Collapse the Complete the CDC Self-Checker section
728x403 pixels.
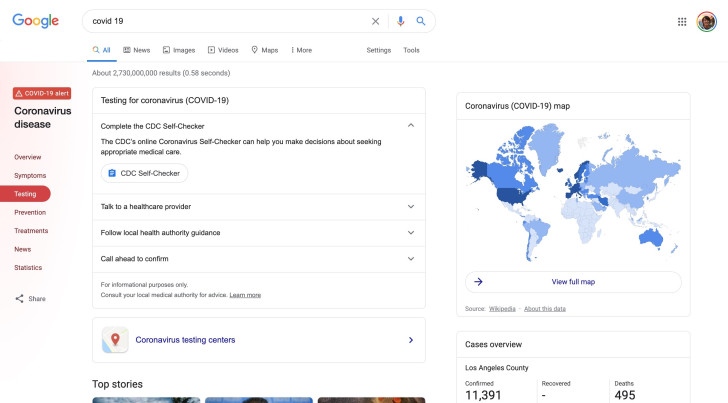click(x=410, y=126)
